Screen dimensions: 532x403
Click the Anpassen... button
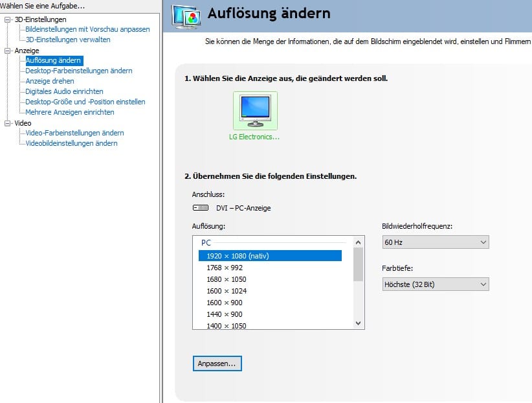coord(217,363)
